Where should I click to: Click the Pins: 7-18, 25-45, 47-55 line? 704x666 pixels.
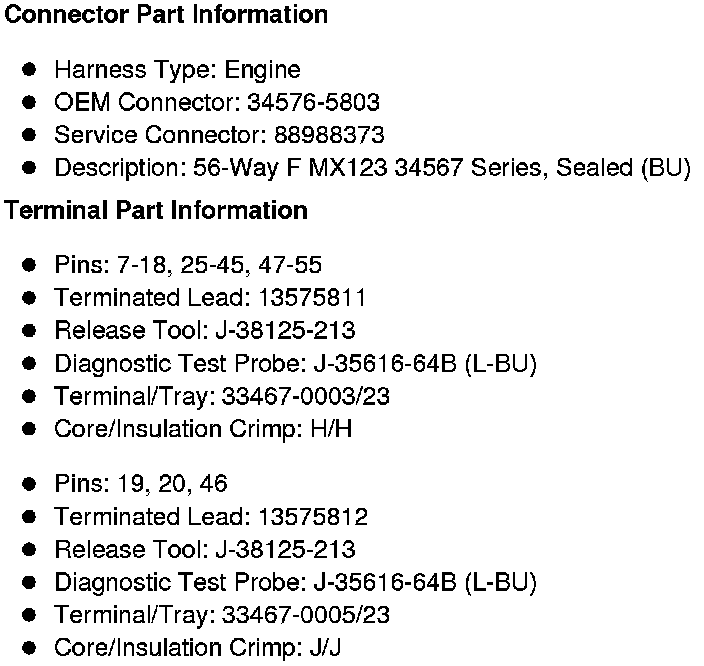188,265
